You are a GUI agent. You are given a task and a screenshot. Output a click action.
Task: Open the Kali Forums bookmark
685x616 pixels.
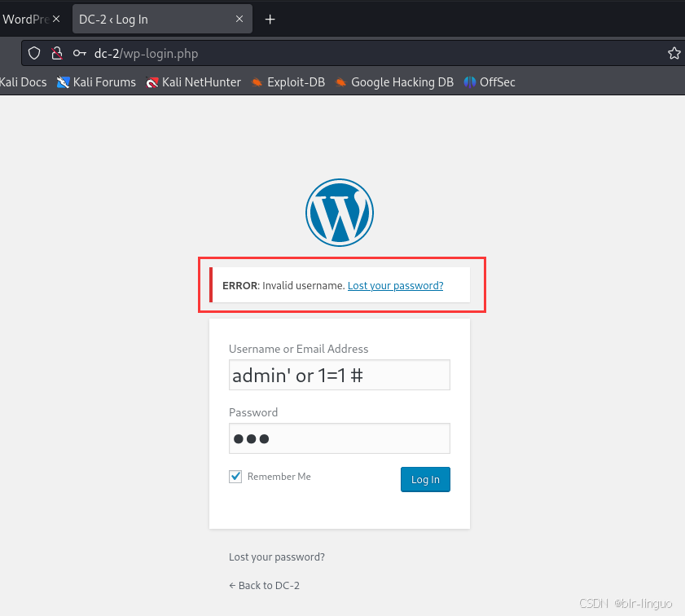[96, 82]
